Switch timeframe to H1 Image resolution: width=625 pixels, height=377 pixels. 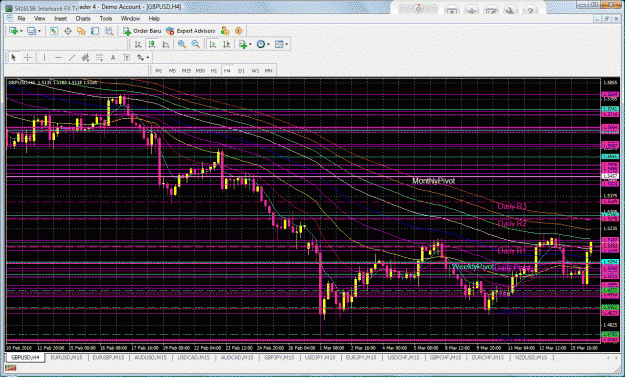coord(214,71)
